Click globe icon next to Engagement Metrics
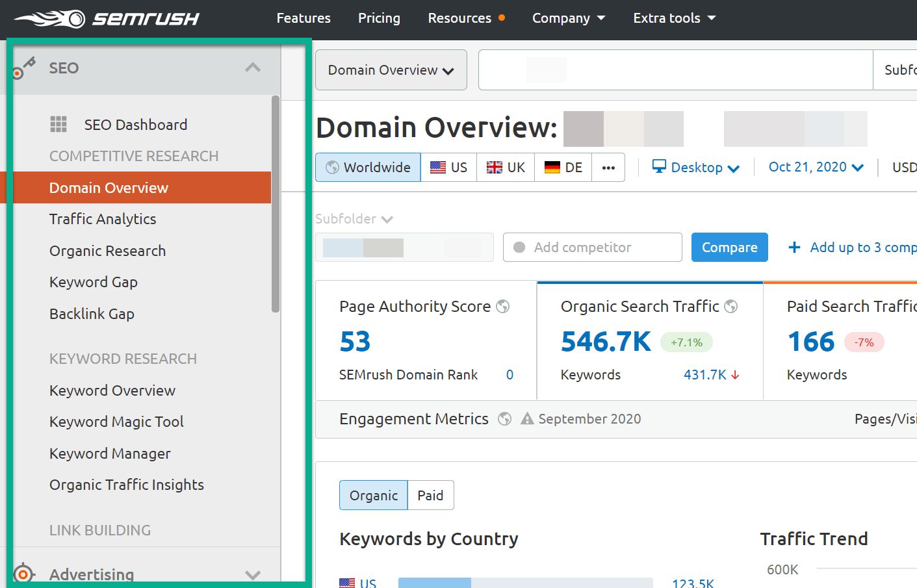The image size is (917, 588). pos(505,419)
